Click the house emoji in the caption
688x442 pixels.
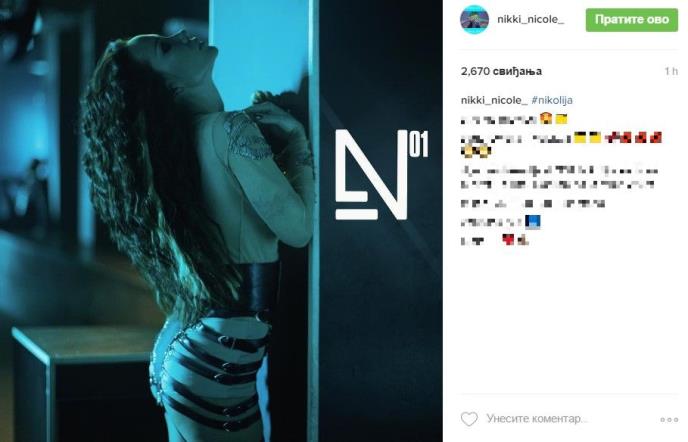point(546,119)
